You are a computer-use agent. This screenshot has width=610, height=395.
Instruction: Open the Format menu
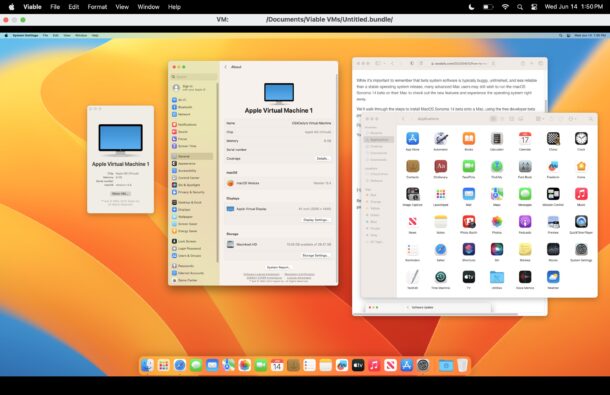pos(97,7)
